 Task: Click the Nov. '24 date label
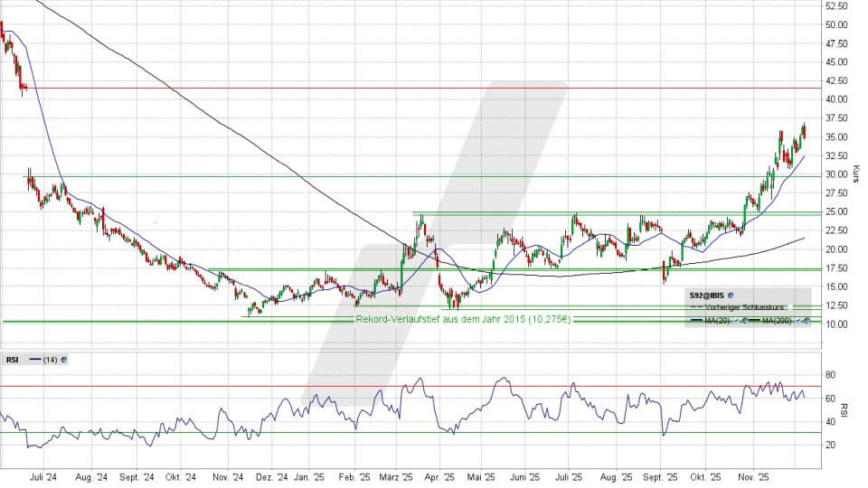(x=228, y=477)
